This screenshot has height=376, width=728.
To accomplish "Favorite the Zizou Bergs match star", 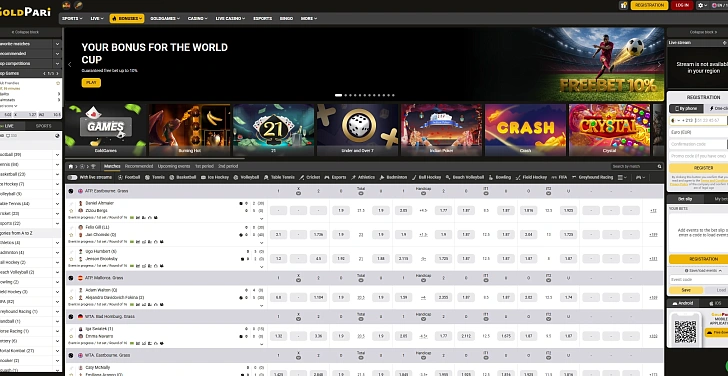I will (x=72, y=211).
